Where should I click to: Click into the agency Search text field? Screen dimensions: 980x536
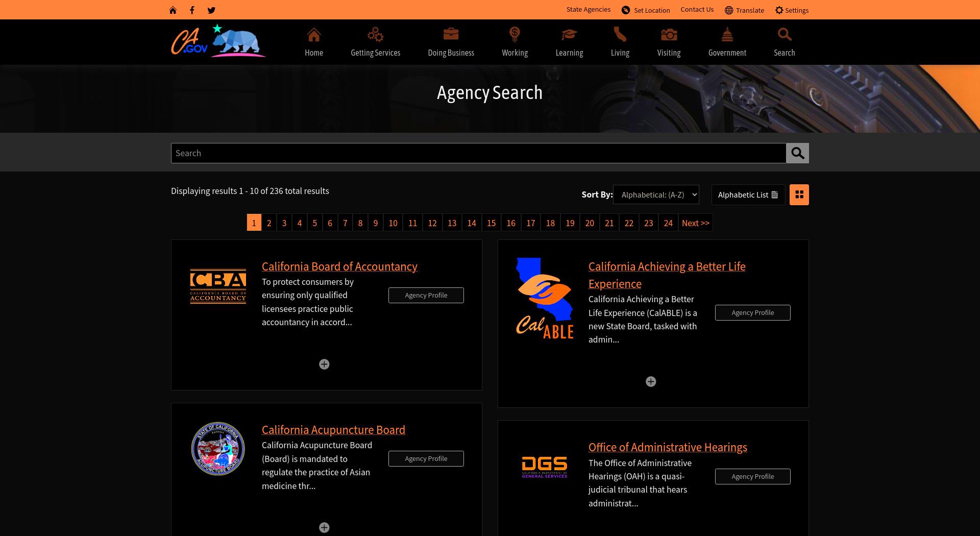coord(478,153)
